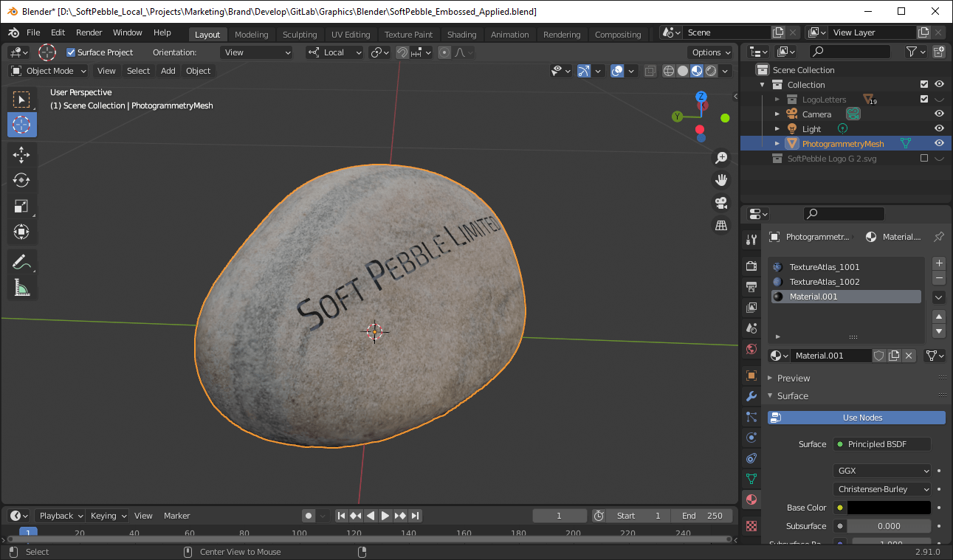
Task: Expand the Preview panel
Action: pyautogui.click(x=793, y=378)
